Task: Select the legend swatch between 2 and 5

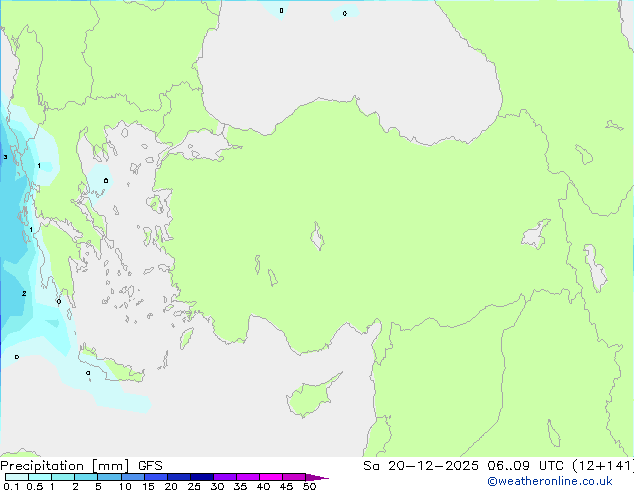Action: pos(86,477)
